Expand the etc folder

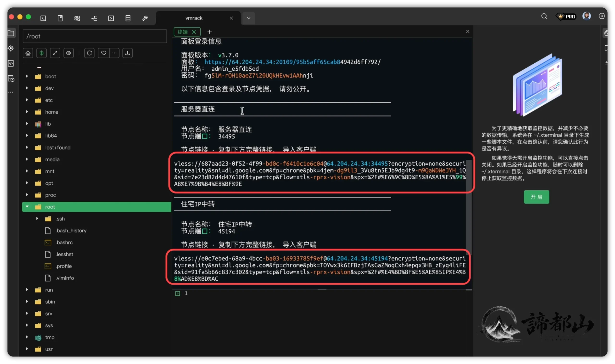[27, 100]
